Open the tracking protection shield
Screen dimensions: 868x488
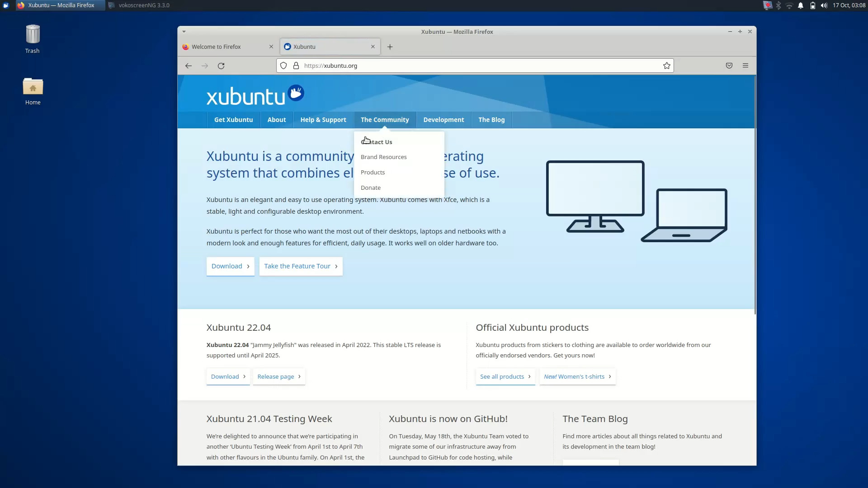[283, 66]
